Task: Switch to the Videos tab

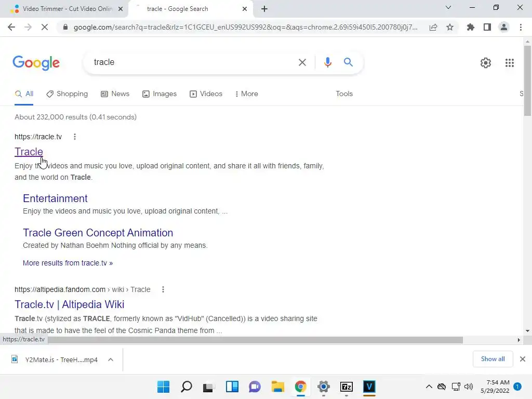Action: [x=206, y=94]
